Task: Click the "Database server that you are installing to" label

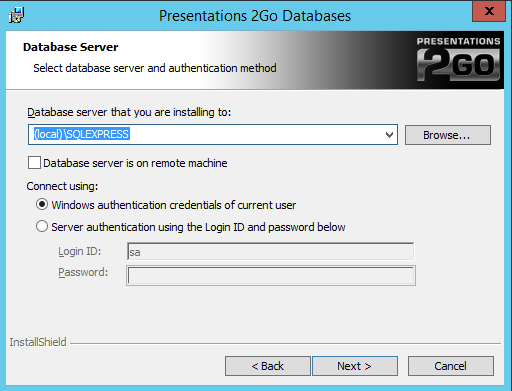Action: click(x=129, y=112)
